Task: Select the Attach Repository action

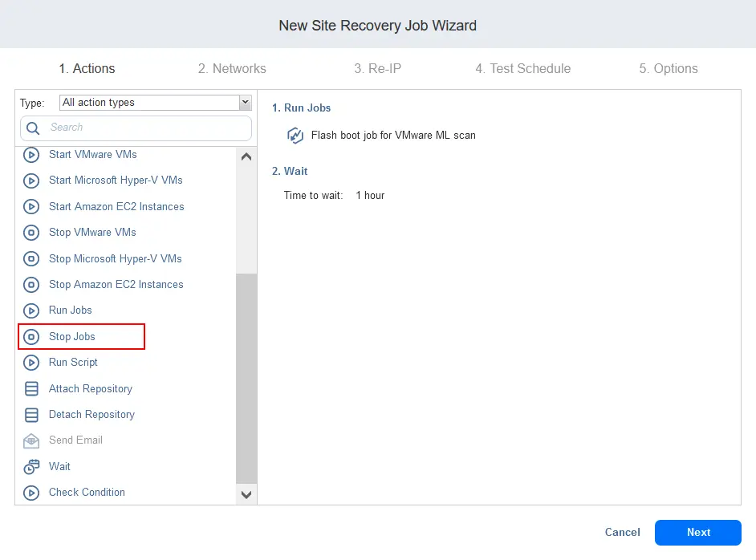Action: [91, 389]
